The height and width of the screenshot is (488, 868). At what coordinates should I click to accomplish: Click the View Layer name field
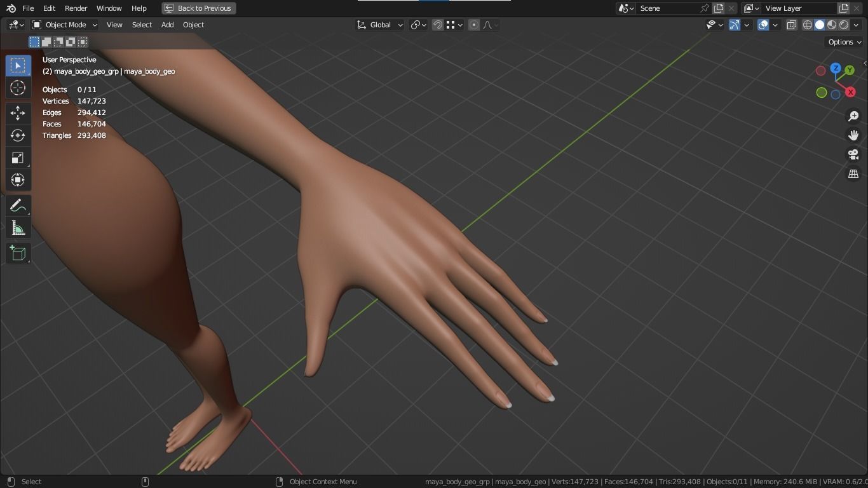(799, 8)
